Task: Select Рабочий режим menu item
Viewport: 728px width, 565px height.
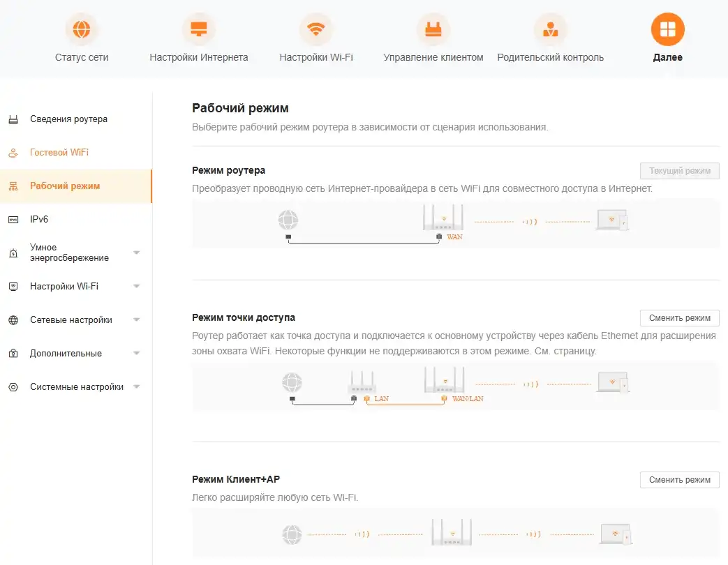Action: click(65, 186)
